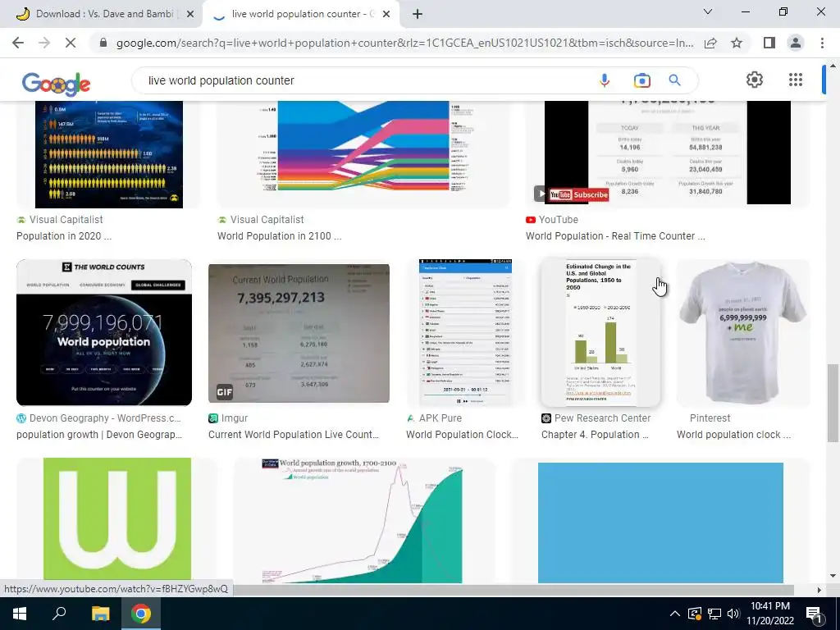Image resolution: width=840 pixels, height=630 pixels.
Task: Click the forward navigation arrow
Action: pyautogui.click(x=44, y=43)
